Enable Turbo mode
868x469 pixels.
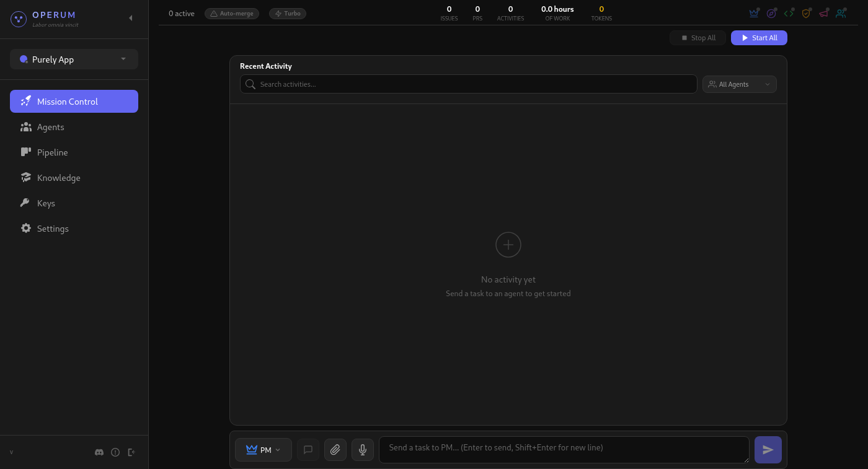point(287,13)
